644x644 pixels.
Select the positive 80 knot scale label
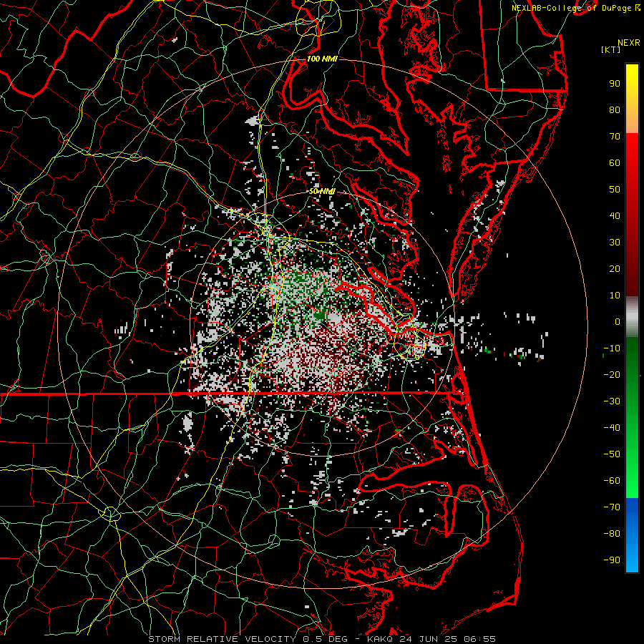tap(615, 109)
